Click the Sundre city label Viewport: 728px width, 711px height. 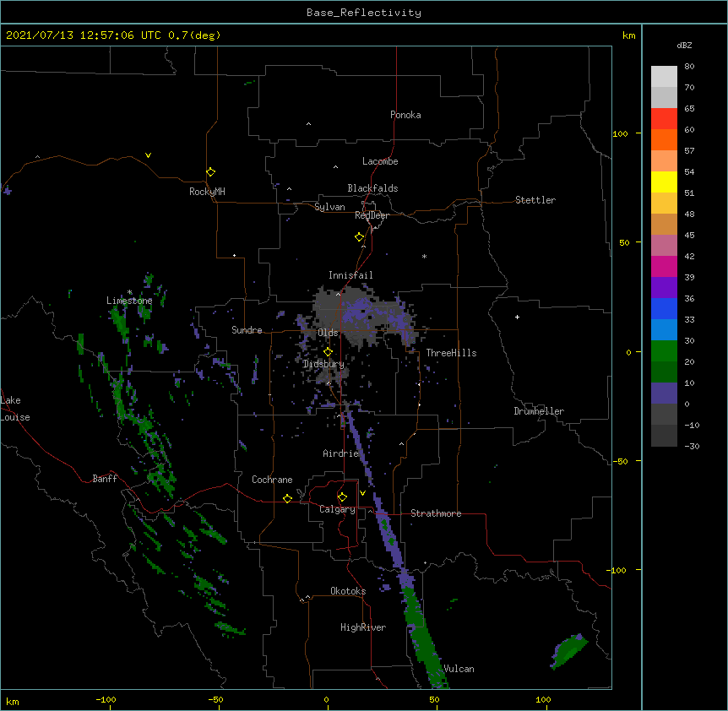click(x=247, y=330)
